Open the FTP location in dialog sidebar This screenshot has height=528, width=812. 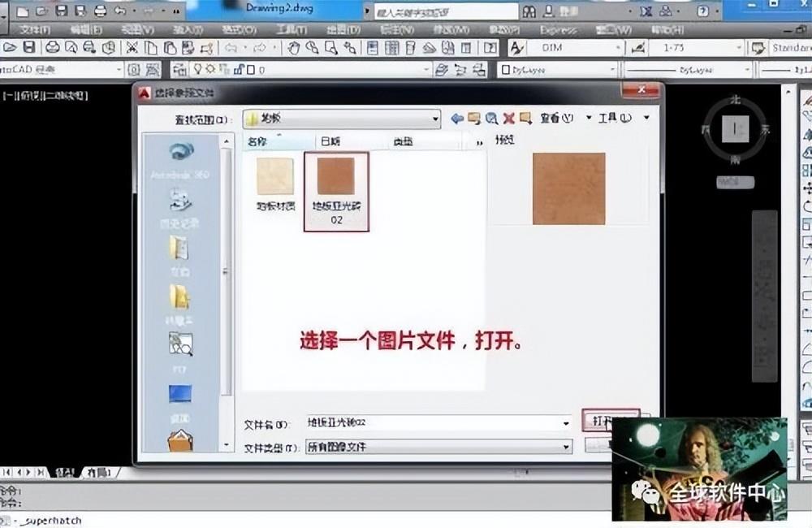click(179, 353)
